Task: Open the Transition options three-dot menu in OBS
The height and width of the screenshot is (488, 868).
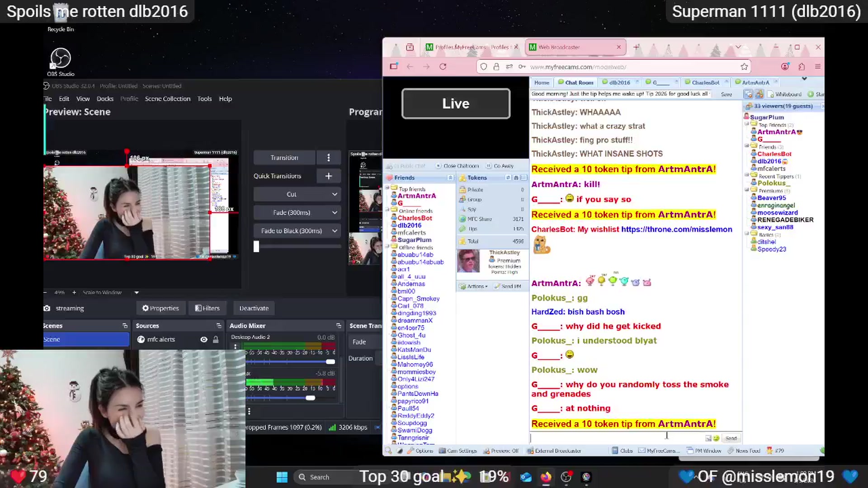Action: pos(329,158)
